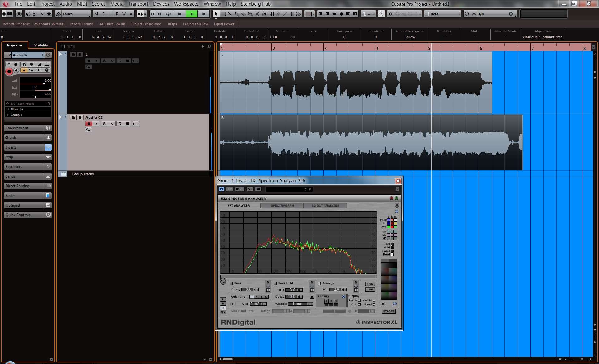Click the EXPORT button in analyzer

point(389,311)
